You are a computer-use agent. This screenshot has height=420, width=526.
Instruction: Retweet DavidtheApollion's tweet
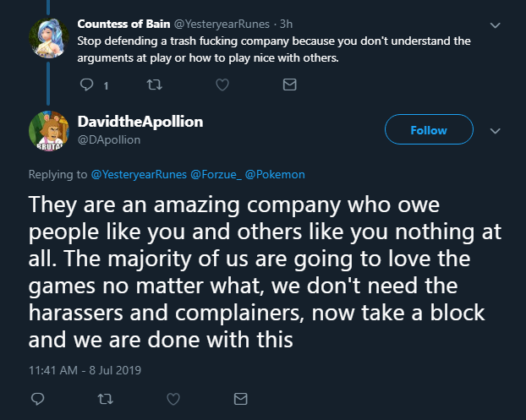click(106, 398)
